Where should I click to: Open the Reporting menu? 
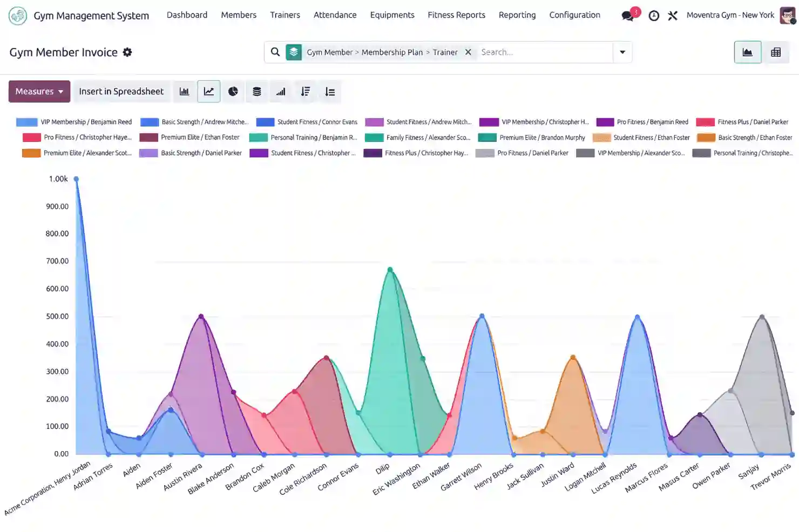pyautogui.click(x=517, y=15)
